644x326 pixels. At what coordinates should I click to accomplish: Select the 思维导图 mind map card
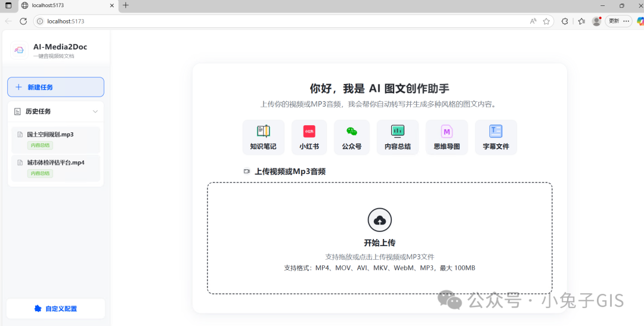pyautogui.click(x=447, y=138)
